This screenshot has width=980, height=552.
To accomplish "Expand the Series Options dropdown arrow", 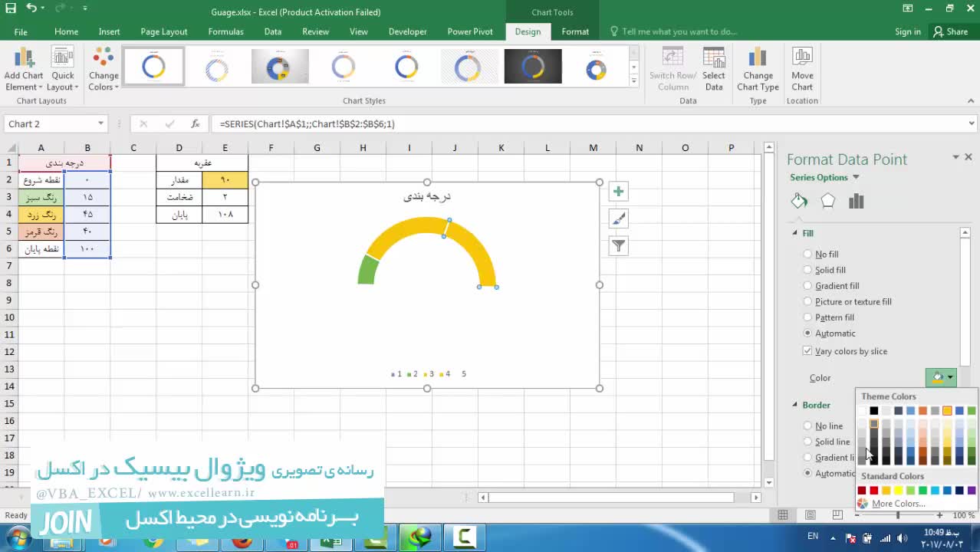I will (x=856, y=178).
